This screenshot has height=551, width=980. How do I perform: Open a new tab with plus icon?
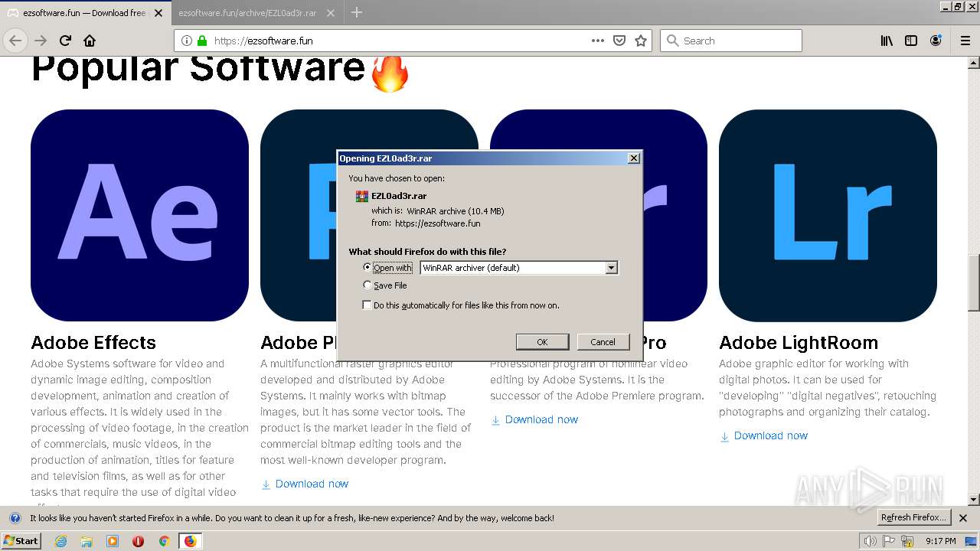click(x=357, y=12)
